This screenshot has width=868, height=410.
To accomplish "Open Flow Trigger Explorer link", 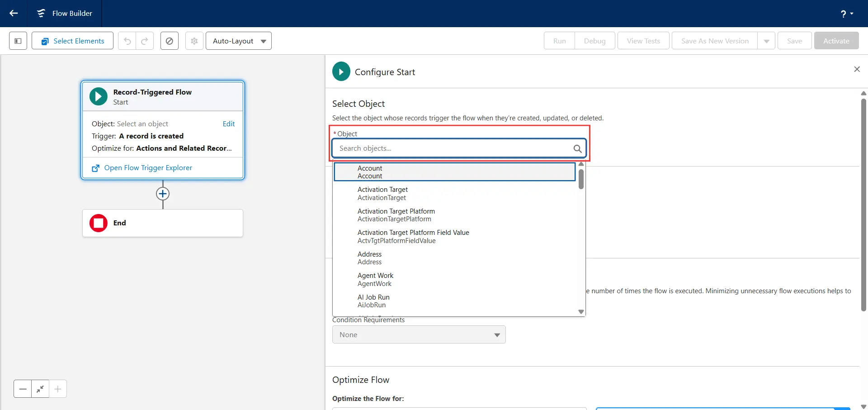I will point(148,168).
